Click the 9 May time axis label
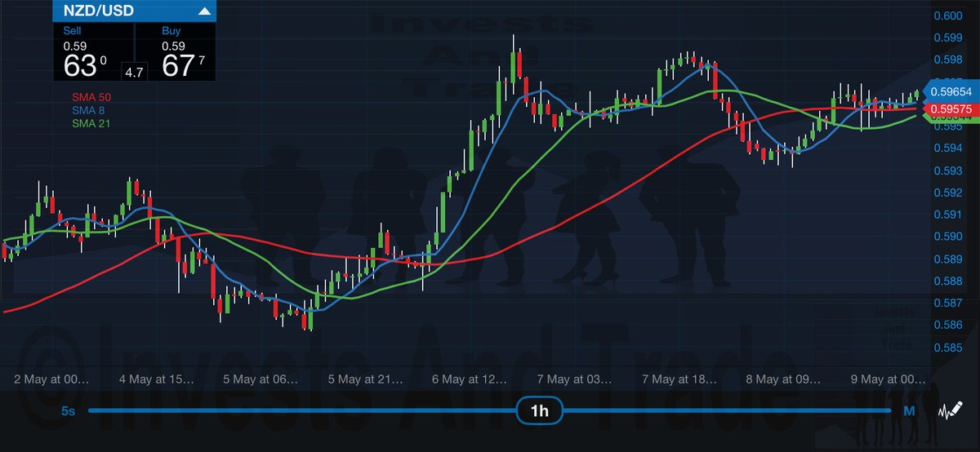Screen dimensions: 980x452 coord(889,379)
